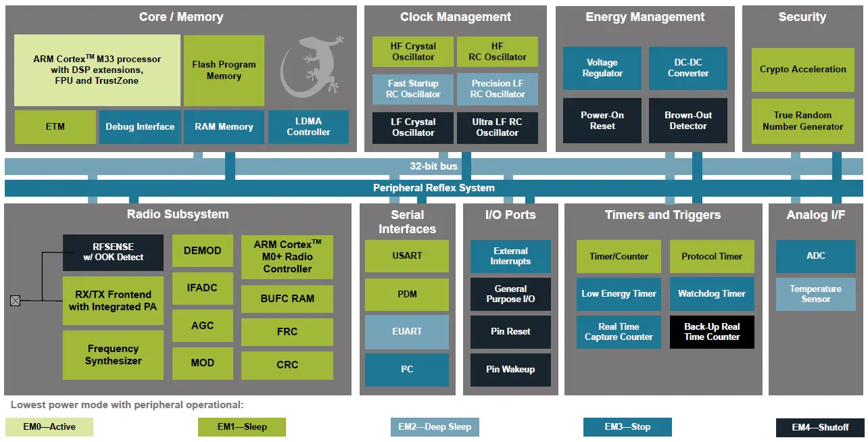Select the Ultra LF RC Oscillator block

[497, 128]
